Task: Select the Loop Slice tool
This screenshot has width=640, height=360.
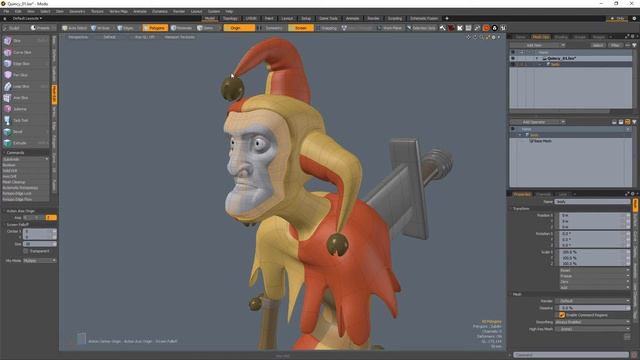Action: click(25, 87)
